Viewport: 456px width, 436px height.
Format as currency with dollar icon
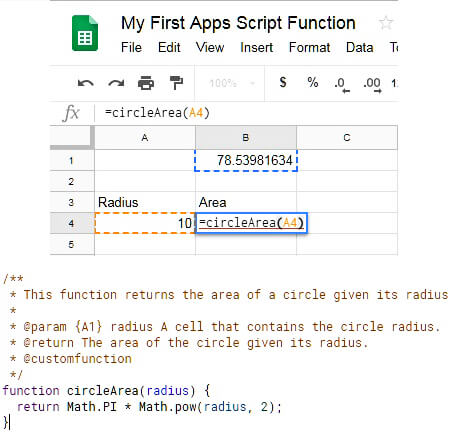(283, 82)
